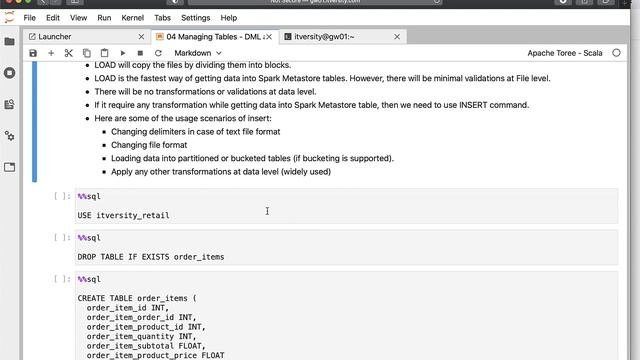Click the text "Changing delimiters in case of text file format"
Image resolution: width=640 pixels, height=360 pixels.
(196, 132)
